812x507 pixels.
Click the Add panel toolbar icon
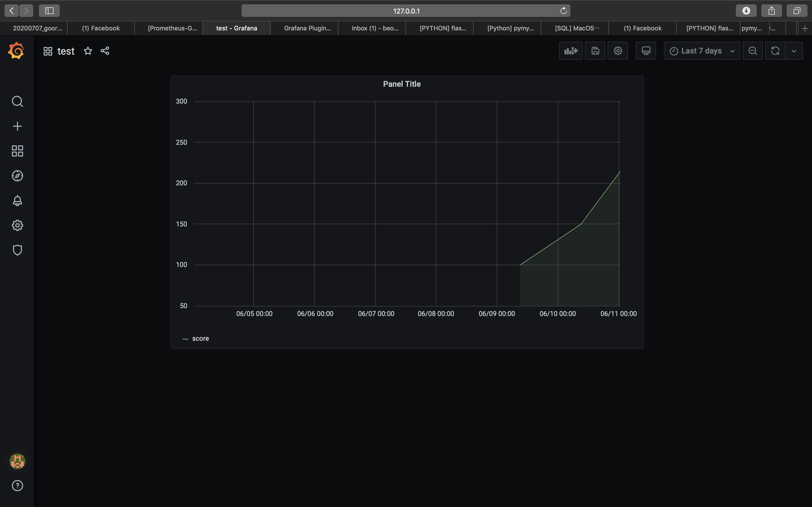click(570, 51)
